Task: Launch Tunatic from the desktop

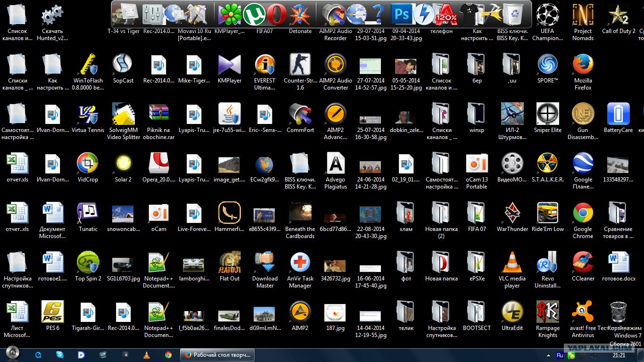Action: click(x=88, y=217)
